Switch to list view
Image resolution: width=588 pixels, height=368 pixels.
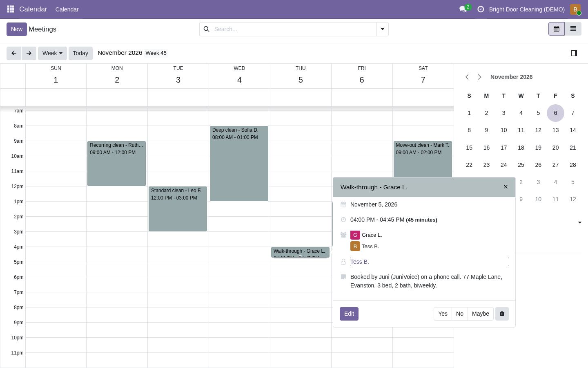tap(573, 29)
